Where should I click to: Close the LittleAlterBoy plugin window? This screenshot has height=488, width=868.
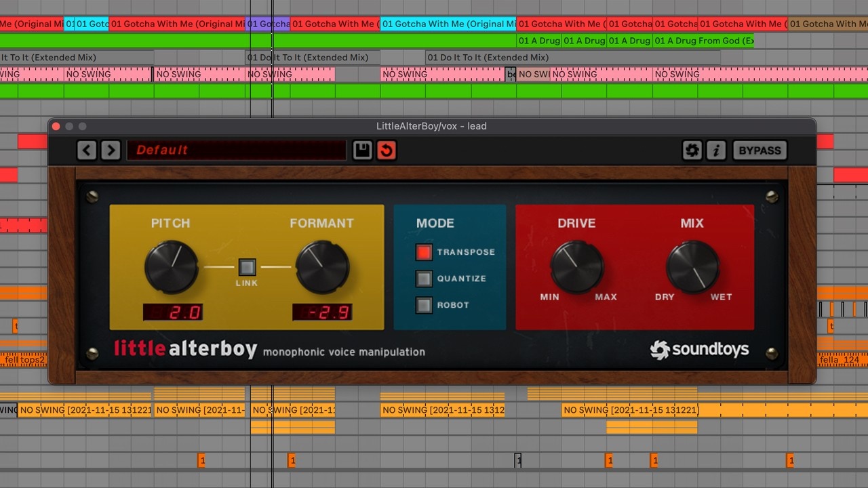[56, 126]
